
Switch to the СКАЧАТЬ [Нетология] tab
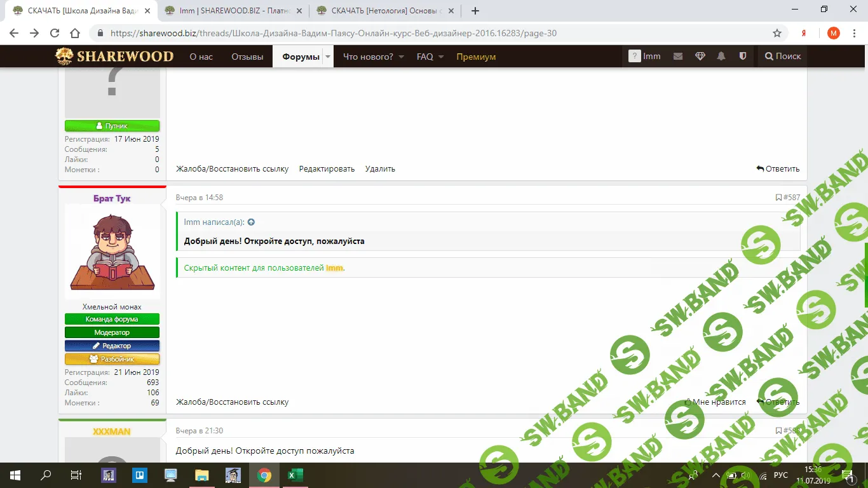pyautogui.click(x=384, y=10)
